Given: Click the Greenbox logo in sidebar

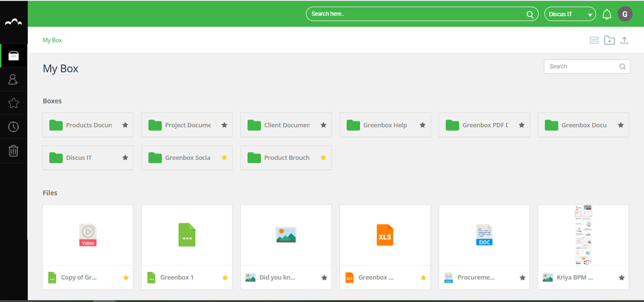Looking at the screenshot, I should click(x=14, y=22).
